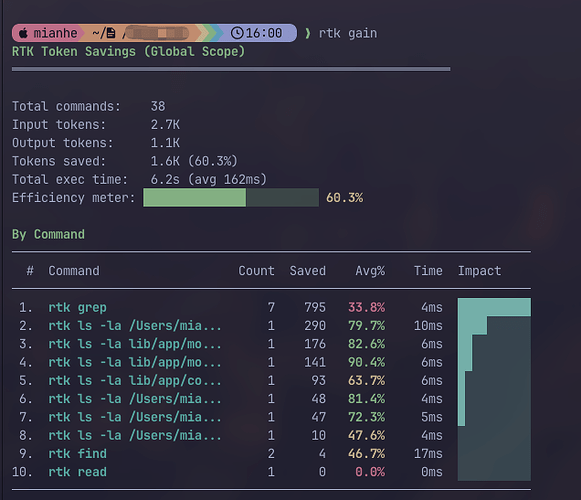Screen dimensions: 581x500
Task: Select the rtk grep command row
Action: (271, 307)
